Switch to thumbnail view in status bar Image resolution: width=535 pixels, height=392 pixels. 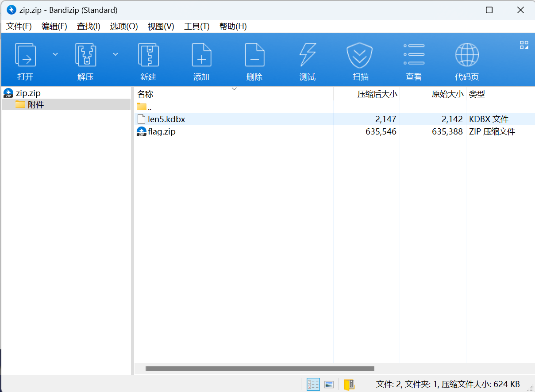click(x=329, y=384)
